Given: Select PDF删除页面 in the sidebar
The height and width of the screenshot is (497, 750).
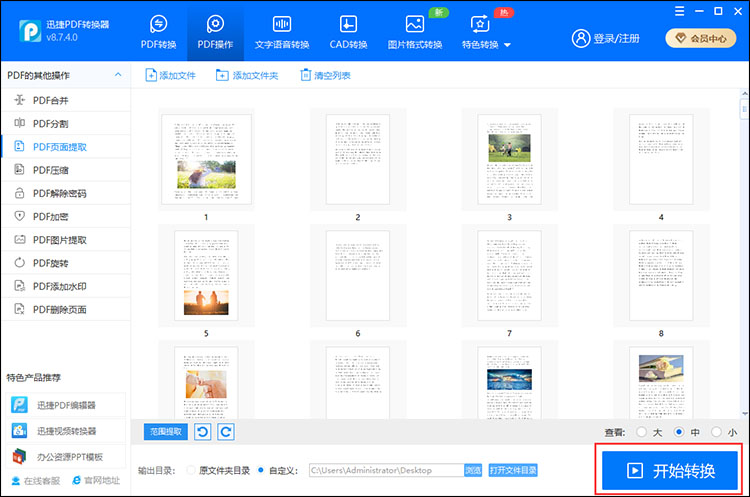Looking at the screenshot, I should pyautogui.click(x=66, y=309).
